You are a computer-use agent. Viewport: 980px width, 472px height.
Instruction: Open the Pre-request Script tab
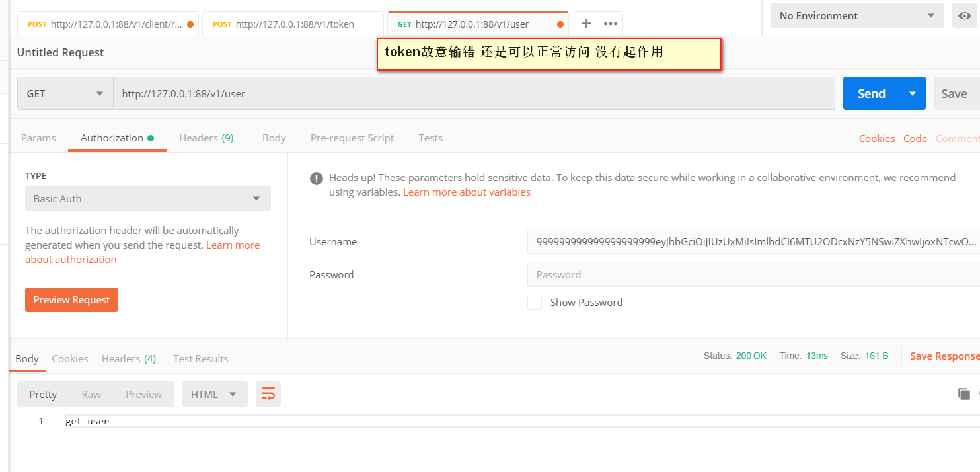[x=352, y=138]
